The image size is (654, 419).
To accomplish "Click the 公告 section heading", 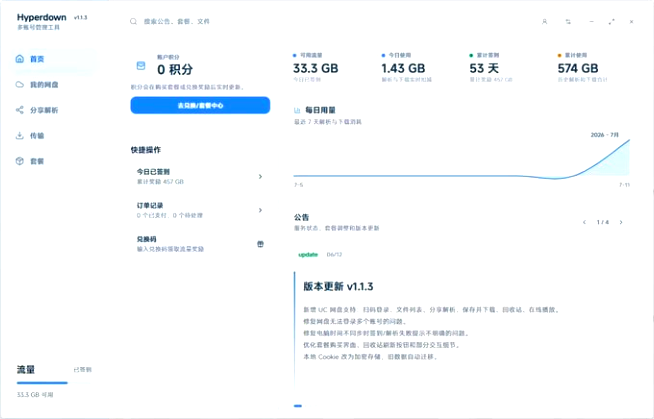I will tap(302, 217).
